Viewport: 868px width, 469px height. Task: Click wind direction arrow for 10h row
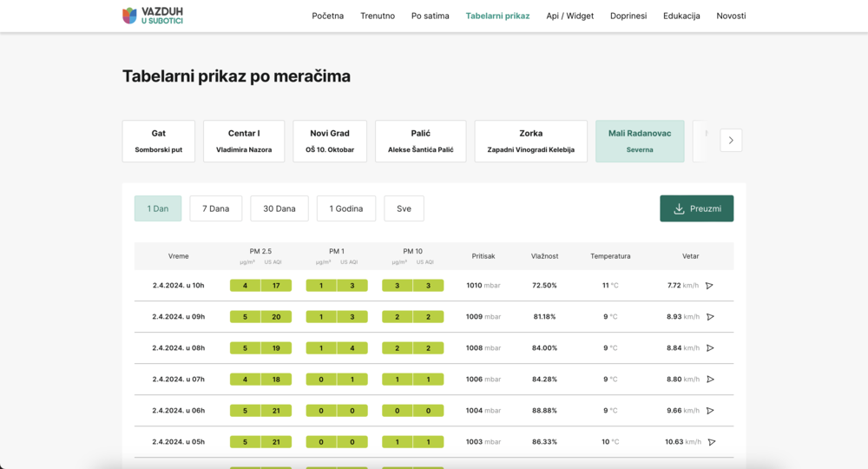[x=709, y=286]
